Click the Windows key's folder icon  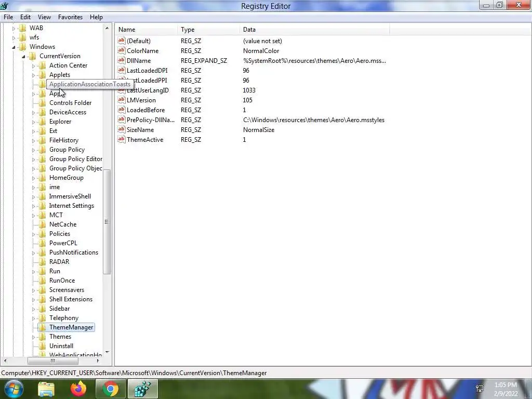pos(22,46)
